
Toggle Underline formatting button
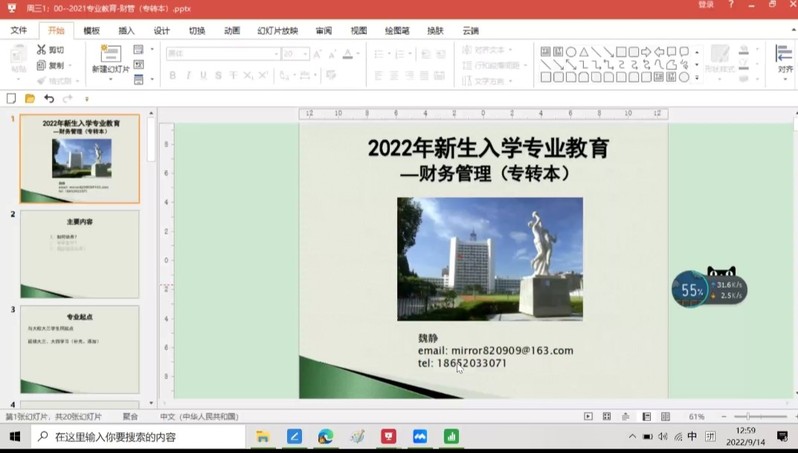[203, 75]
